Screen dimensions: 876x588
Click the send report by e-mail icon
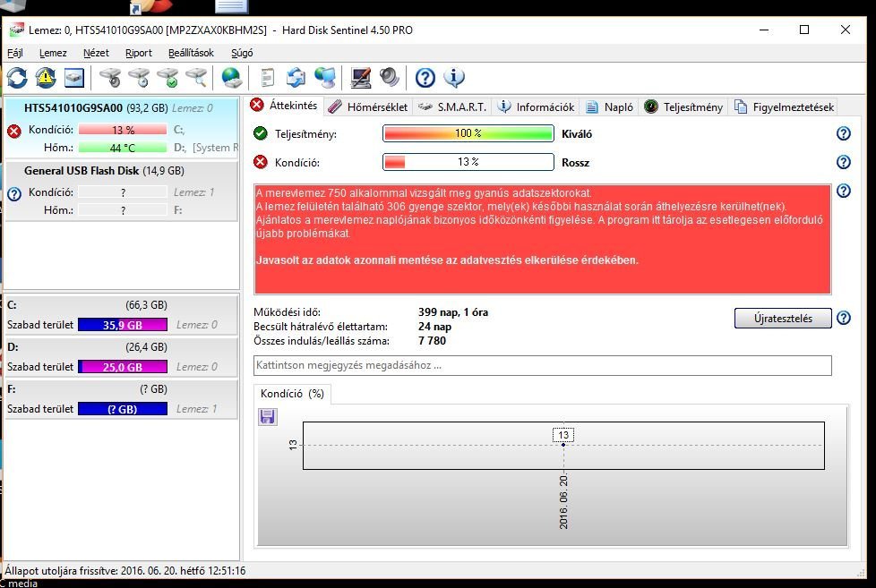coord(296,78)
